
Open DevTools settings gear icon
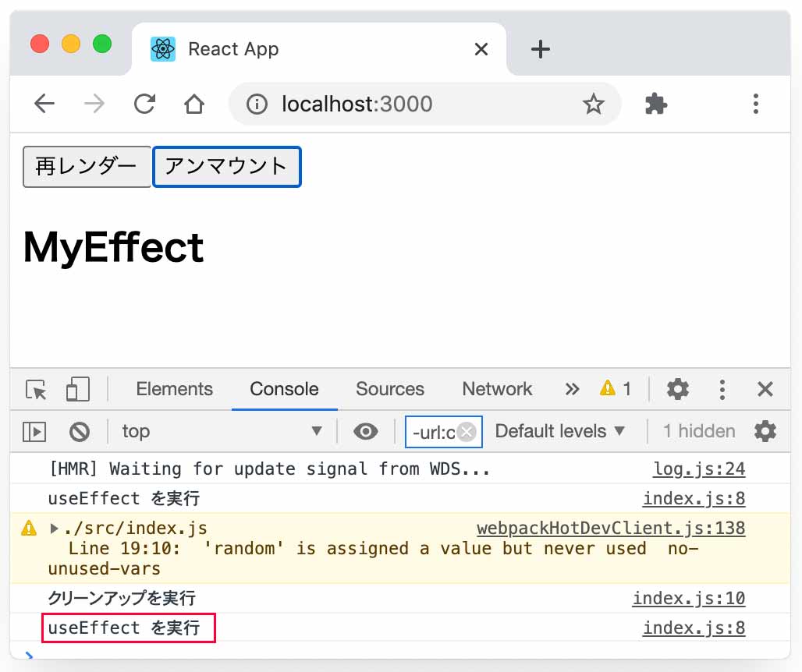point(678,389)
